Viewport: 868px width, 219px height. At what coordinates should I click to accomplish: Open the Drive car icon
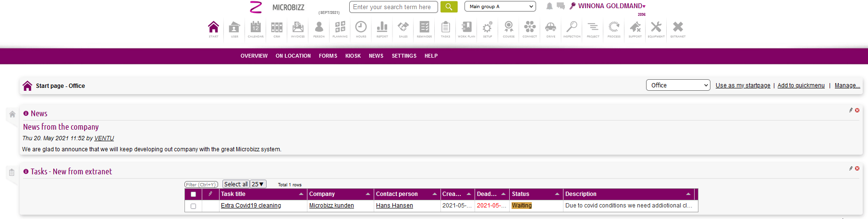coord(550,28)
